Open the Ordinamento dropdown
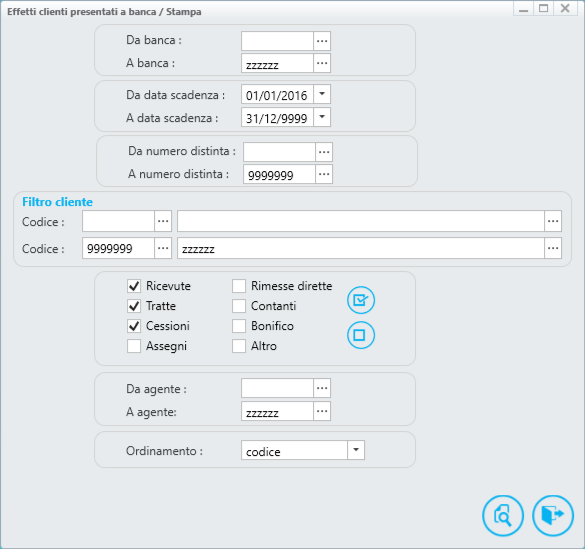This screenshot has width=585, height=549. tap(356, 450)
